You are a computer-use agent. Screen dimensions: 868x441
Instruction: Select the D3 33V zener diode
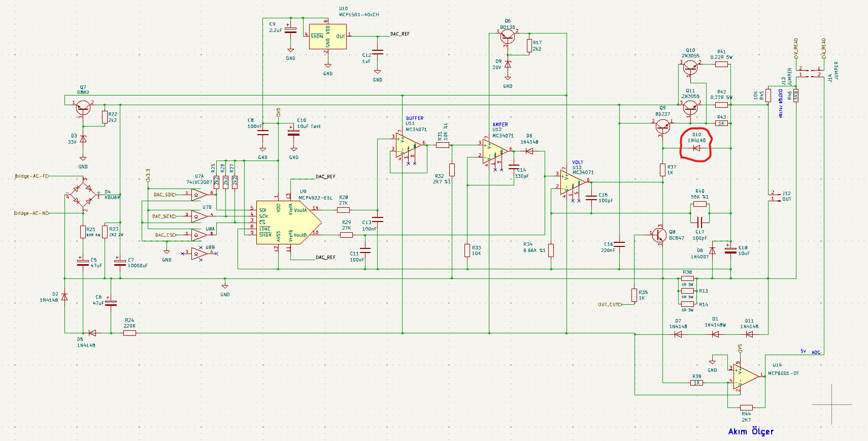[x=83, y=139]
